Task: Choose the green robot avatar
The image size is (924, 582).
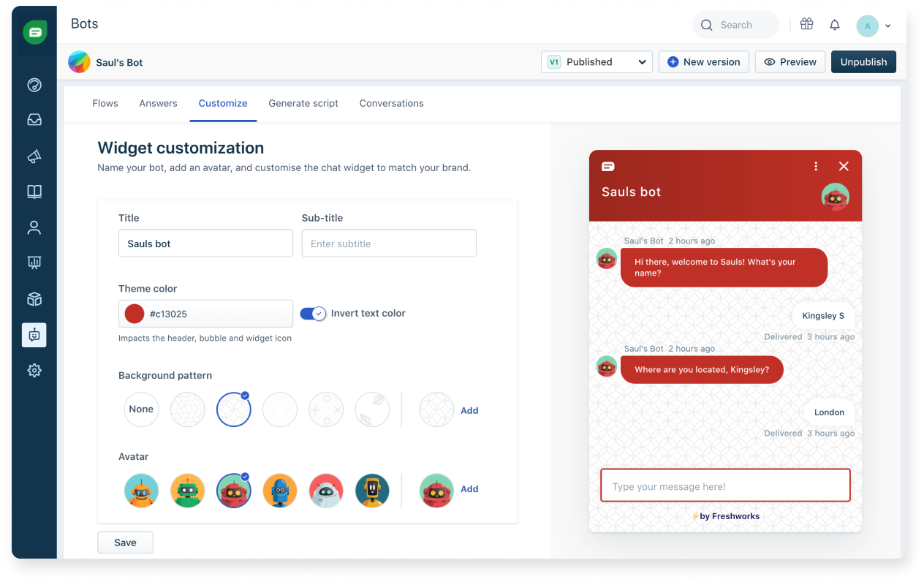Action: (188, 490)
